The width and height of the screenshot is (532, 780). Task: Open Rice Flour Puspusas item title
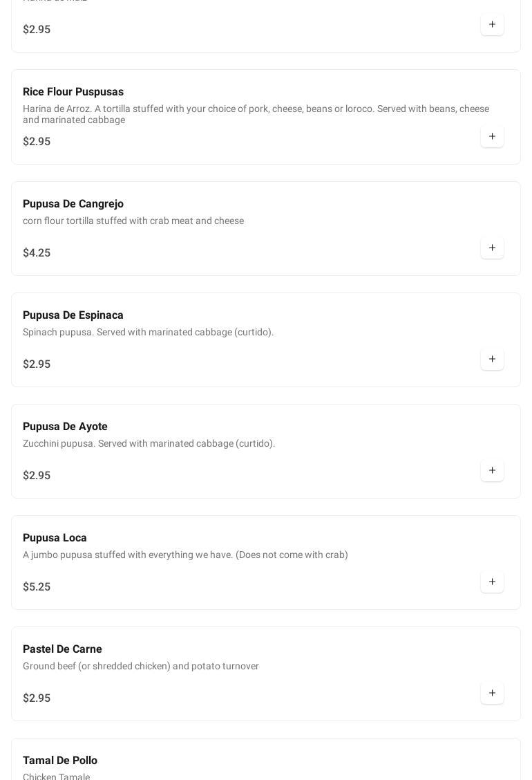point(73,92)
